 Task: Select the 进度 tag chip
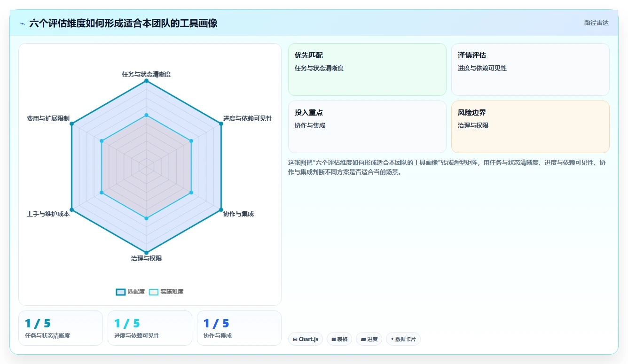coord(369,339)
